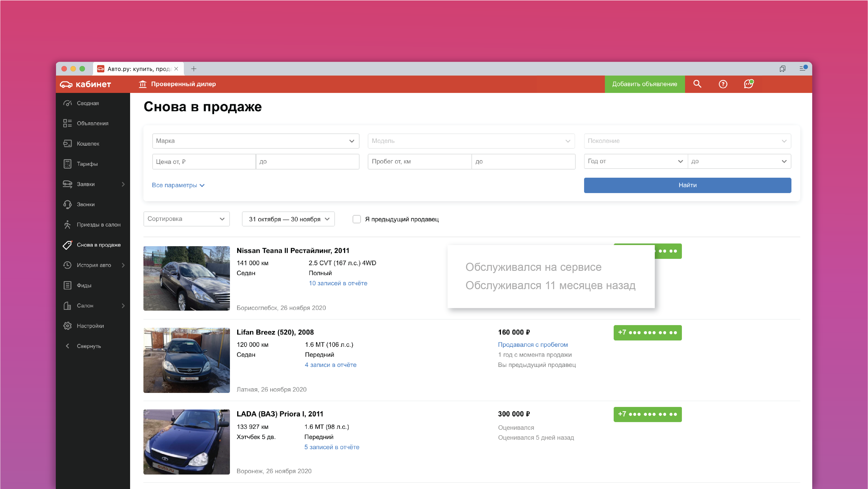Open a new browser tab with plus
Image resolution: width=868 pixels, height=489 pixels.
(x=194, y=69)
